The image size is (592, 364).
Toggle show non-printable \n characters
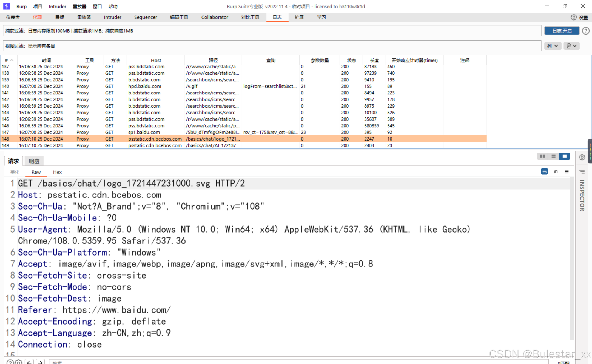(556, 171)
